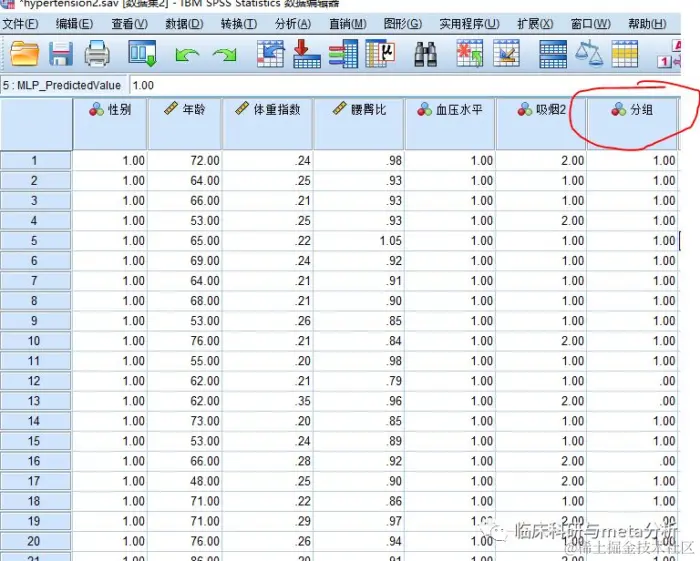Click 腰臀比 cell .79 in row 12
This screenshot has width=700, height=561.
pos(359,381)
